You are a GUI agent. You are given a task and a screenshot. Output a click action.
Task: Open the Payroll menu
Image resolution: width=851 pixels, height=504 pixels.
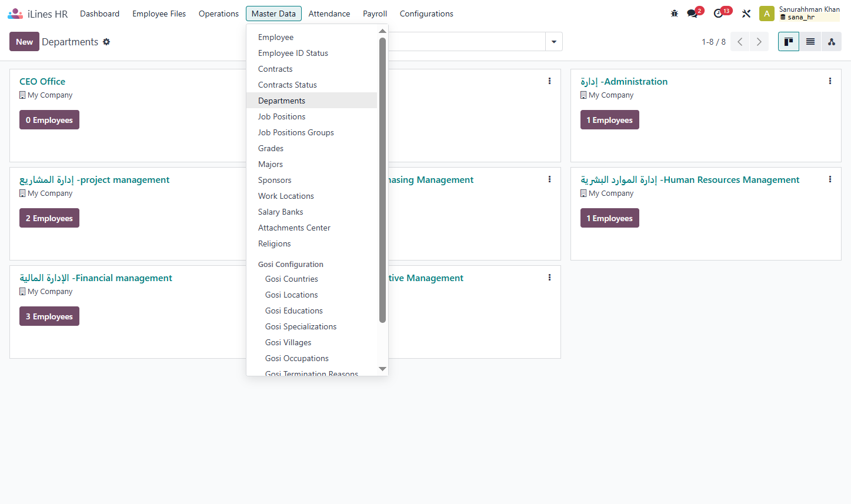pyautogui.click(x=375, y=14)
